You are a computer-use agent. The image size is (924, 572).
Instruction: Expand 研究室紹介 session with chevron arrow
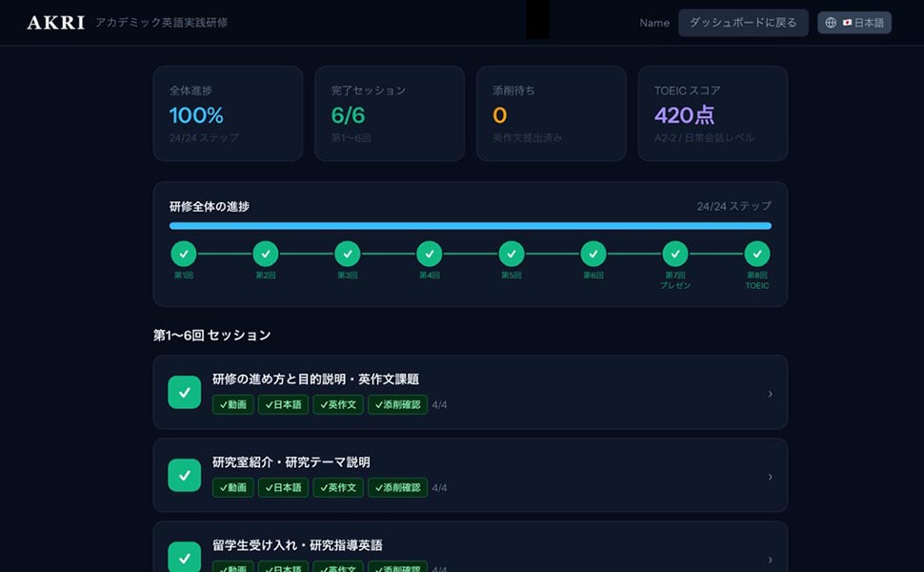pos(771,477)
